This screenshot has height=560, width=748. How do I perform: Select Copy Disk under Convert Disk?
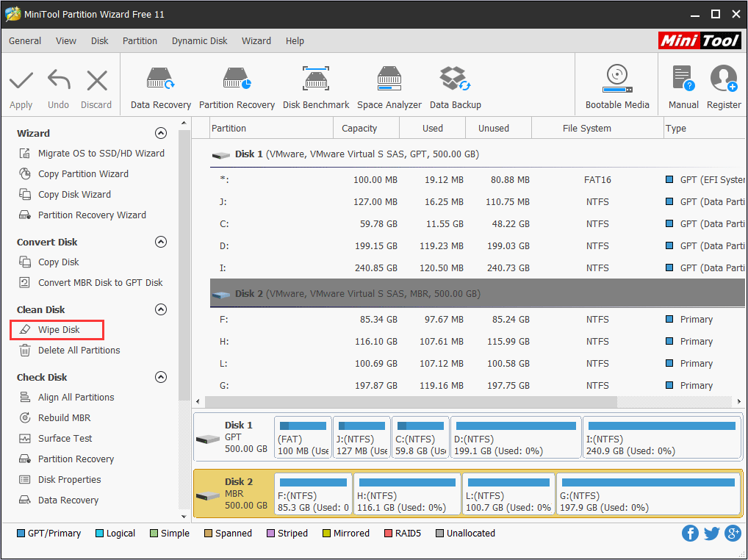click(49, 262)
